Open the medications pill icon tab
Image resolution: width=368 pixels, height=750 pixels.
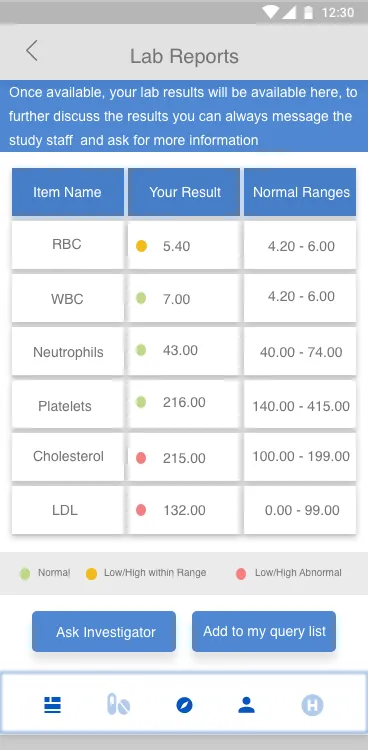coord(118,705)
